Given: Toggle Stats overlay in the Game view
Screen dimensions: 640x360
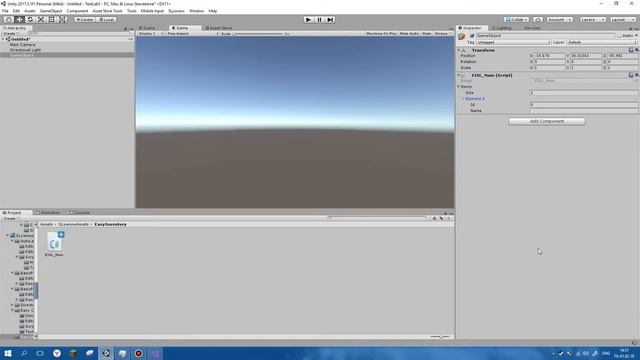Looking at the screenshot, I should pos(427,33).
